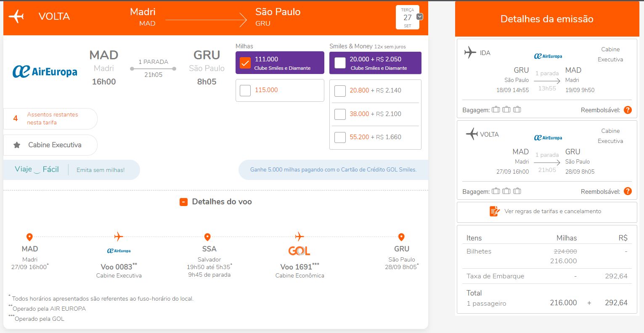The height and width of the screenshot is (333, 644).
Task: Click the airplane icon above GOL logo
Action: (x=299, y=236)
